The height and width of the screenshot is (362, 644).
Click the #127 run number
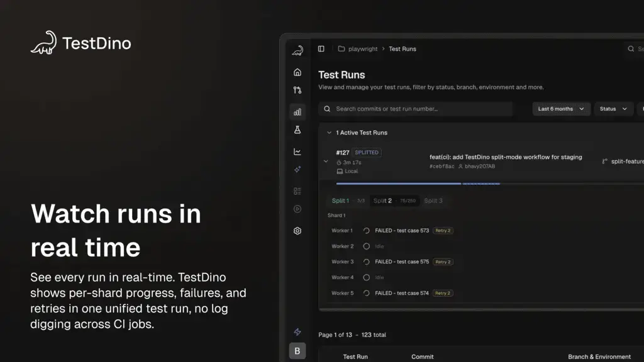pos(343,152)
